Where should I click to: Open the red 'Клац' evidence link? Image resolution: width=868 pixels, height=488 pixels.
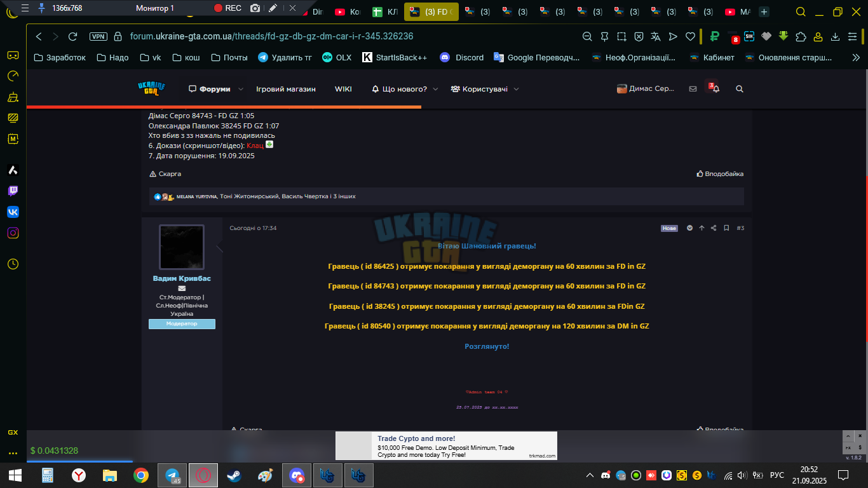(x=255, y=146)
